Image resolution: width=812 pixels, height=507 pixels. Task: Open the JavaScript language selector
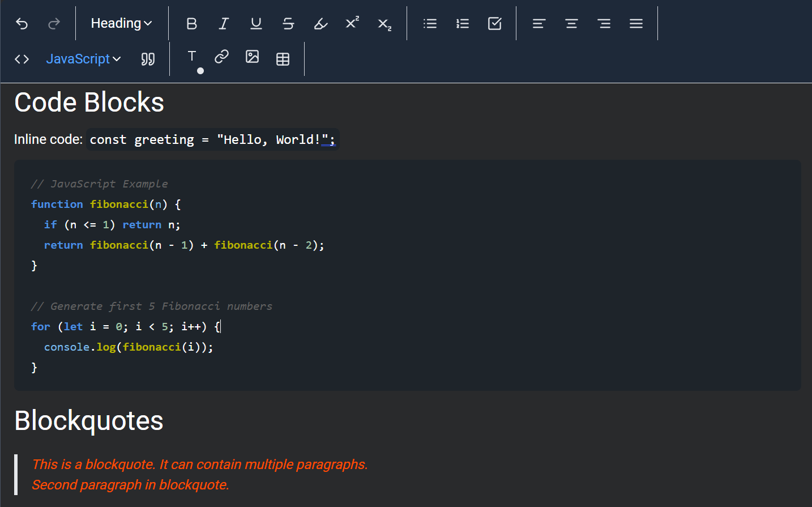[83, 58]
